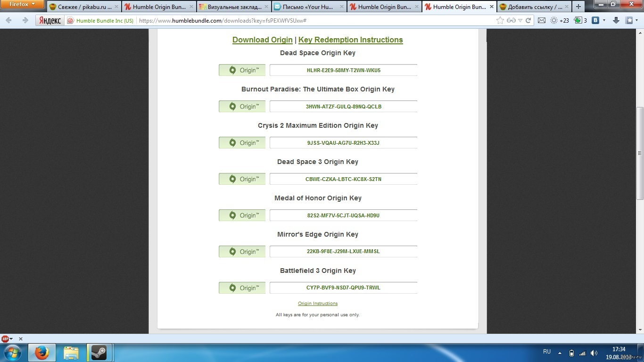This screenshot has width=644, height=362.
Task: Open a new browser tab
Action: (578, 7)
